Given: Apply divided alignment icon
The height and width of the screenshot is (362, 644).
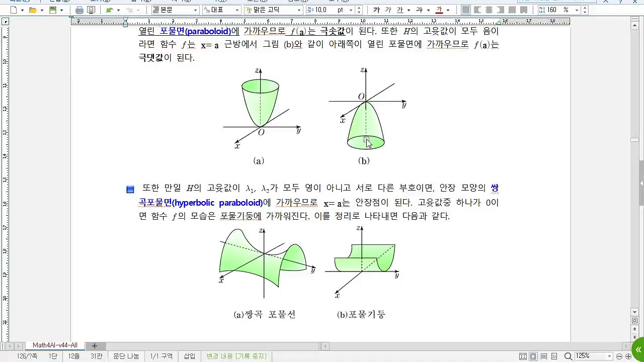Looking at the screenshot, I should pyautogui.click(x=524, y=10).
